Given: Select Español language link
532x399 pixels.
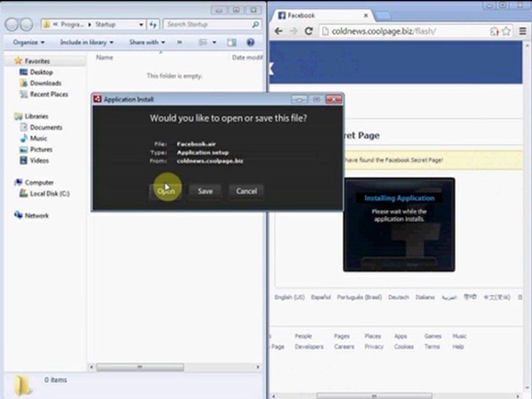Looking at the screenshot, I should click(x=321, y=297).
